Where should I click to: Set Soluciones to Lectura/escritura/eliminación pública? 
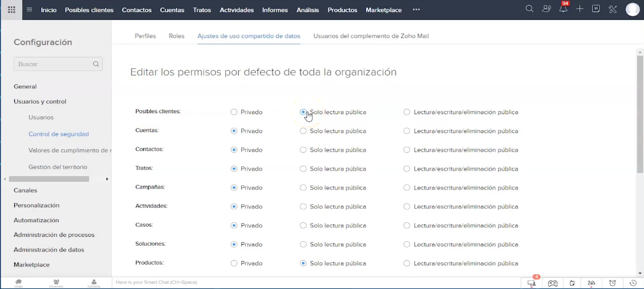coord(407,245)
